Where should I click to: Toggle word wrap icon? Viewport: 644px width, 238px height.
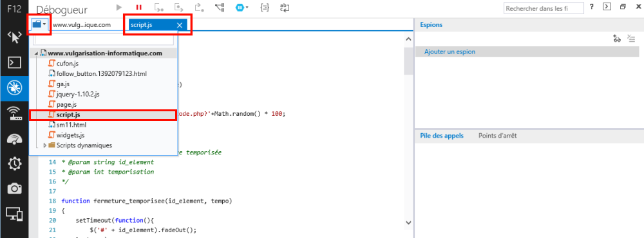[284, 7]
